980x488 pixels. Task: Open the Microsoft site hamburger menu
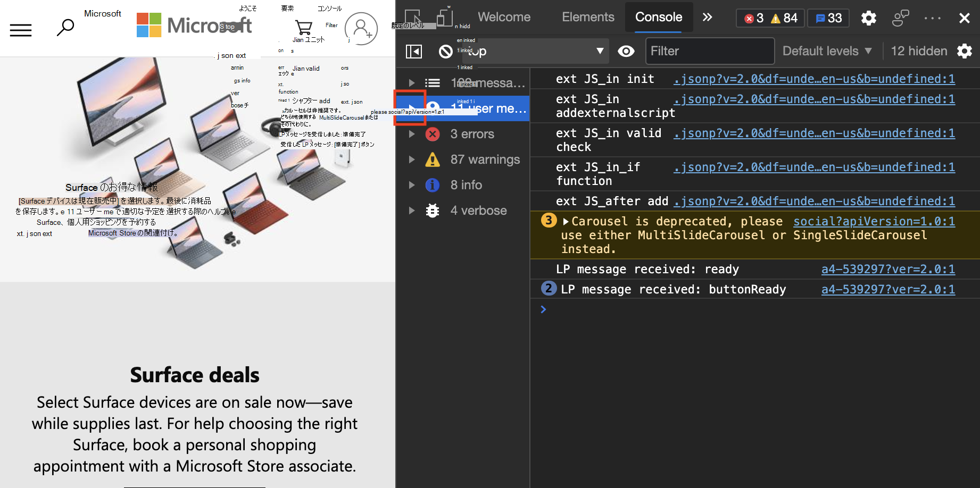(x=21, y=30)
